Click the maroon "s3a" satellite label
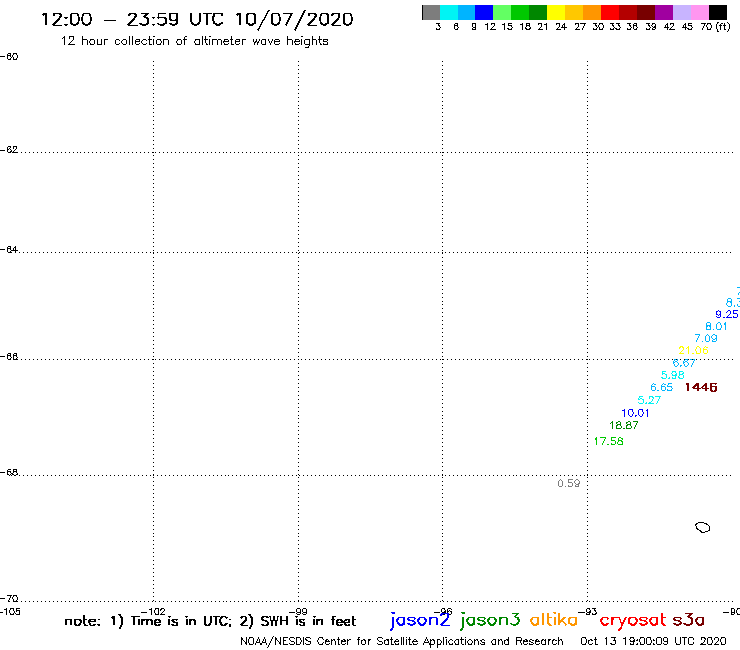The width and height of the screenshot is (740, 650). (x=689, y=620)
